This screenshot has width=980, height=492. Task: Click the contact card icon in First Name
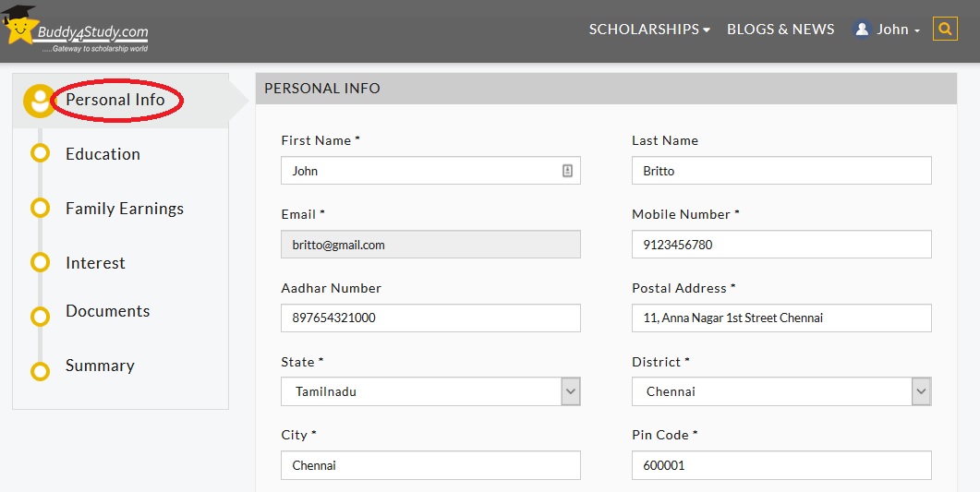567,171
